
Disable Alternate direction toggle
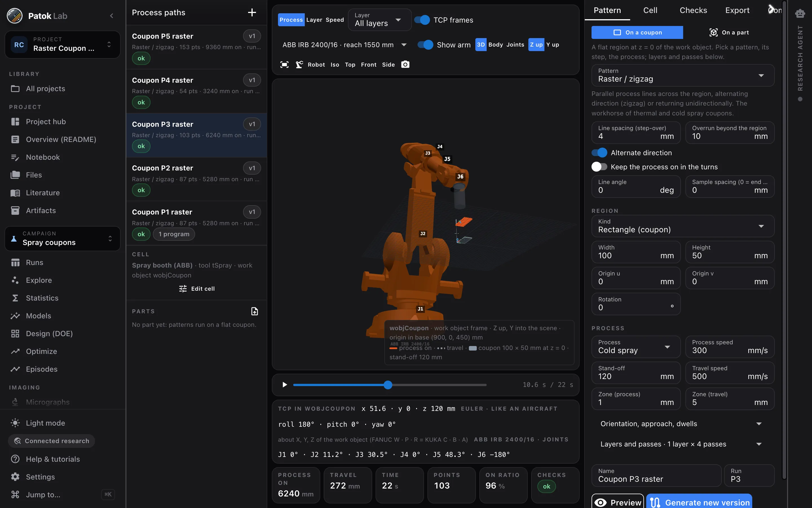click(599, 153)
